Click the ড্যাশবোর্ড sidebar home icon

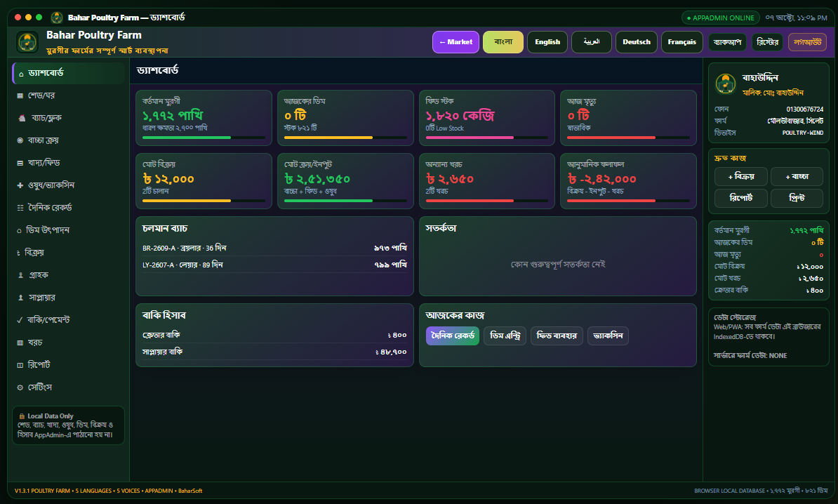pos(21,74)
